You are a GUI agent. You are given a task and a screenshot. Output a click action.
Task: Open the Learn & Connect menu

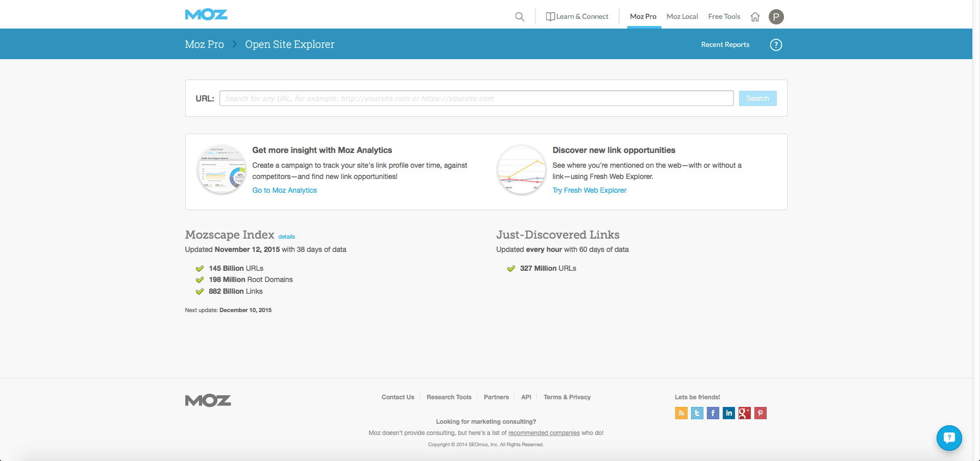click(x=577, y=17)
